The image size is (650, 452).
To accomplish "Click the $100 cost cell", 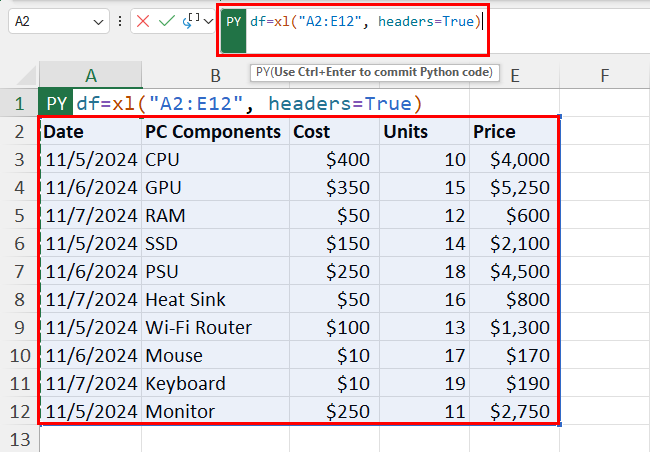I will click(x=334, y=327).
